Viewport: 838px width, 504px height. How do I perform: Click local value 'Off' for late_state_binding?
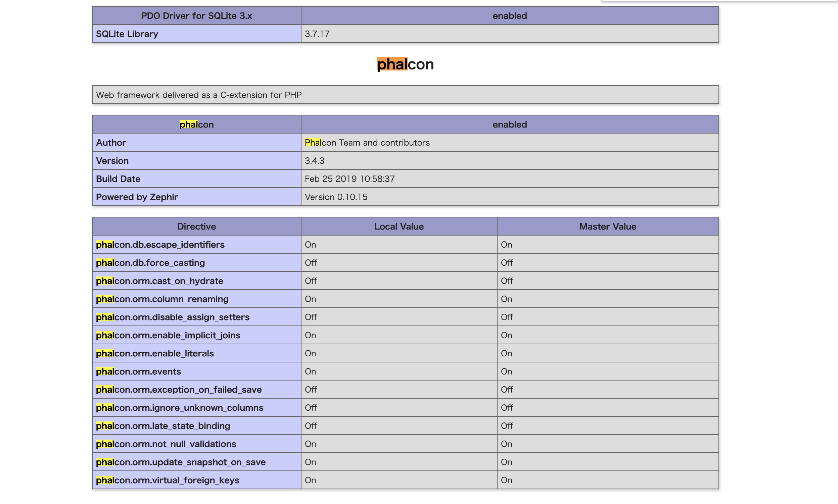311,425
